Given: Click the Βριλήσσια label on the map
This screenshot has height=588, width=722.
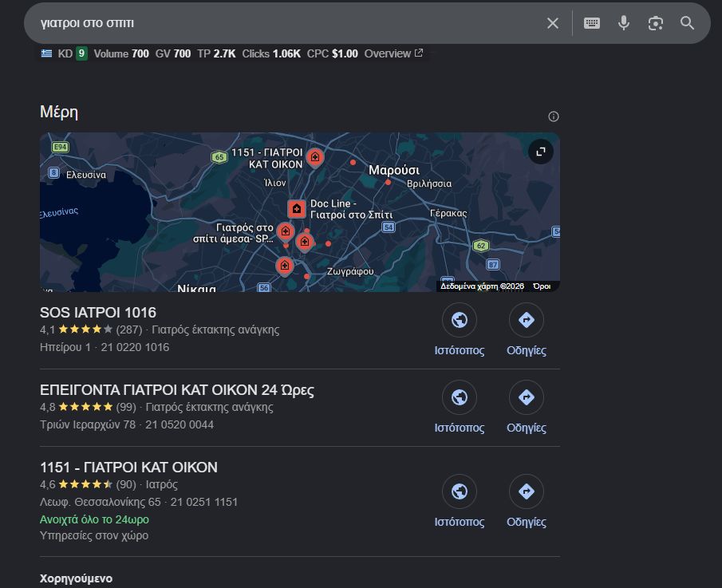Looking at the screenshot, I should 428,184.
